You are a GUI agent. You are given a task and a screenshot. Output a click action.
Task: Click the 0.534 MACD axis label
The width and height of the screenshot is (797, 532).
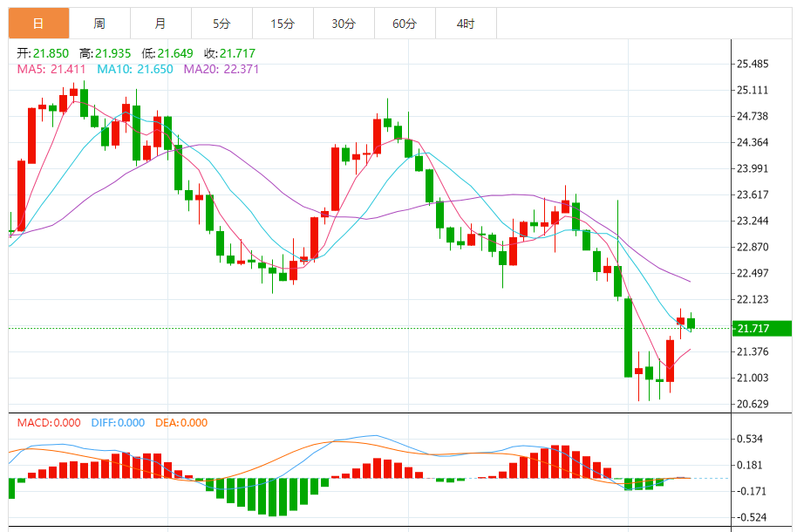(750, 439)
